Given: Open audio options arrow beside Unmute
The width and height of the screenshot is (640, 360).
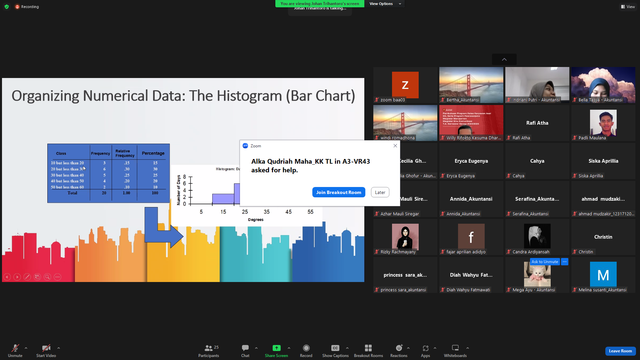Looking at the screenshot, I should pyautogui.click(x=26, y=348).
